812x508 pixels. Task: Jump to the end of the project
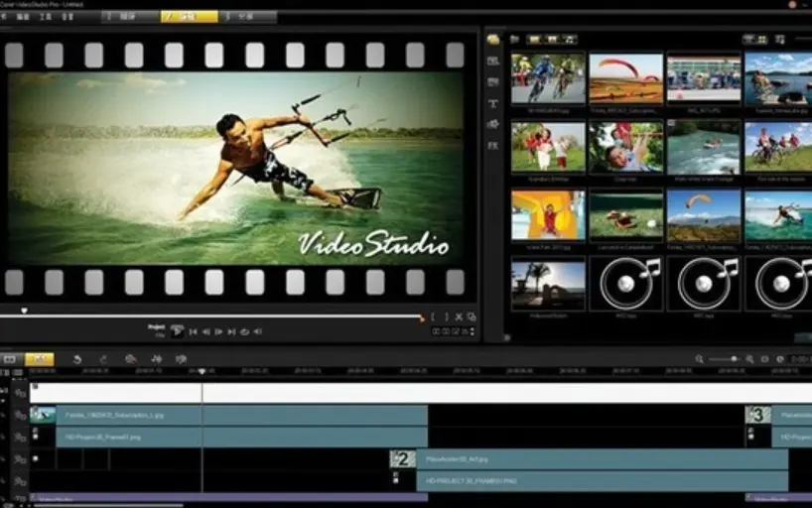point(231,332)
